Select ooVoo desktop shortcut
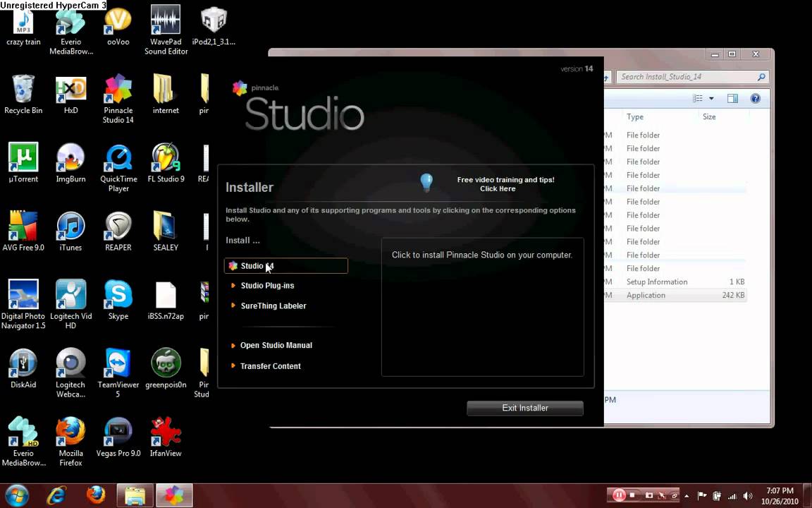 click(118, 27)
